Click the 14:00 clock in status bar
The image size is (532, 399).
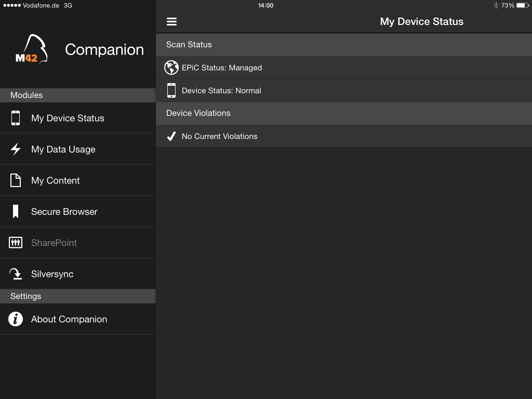click(266, 5)
